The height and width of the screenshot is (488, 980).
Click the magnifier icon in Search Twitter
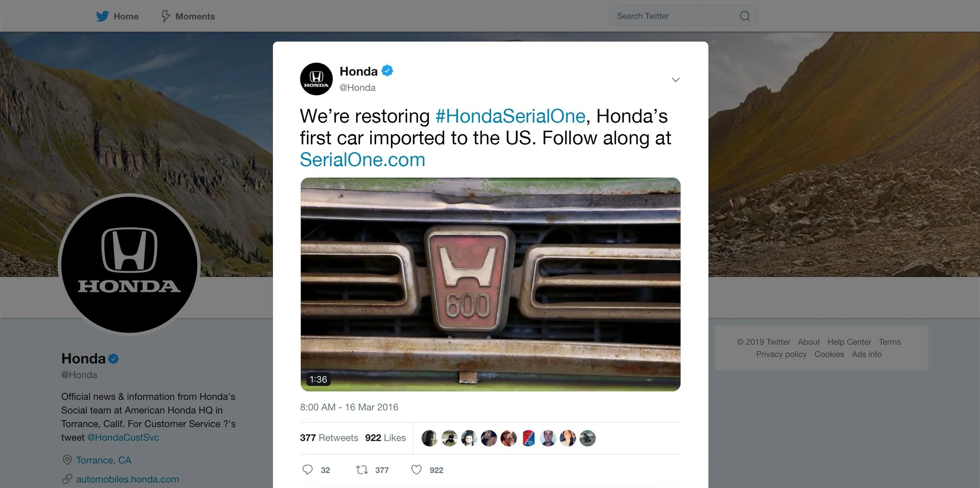tap(745, 16)
